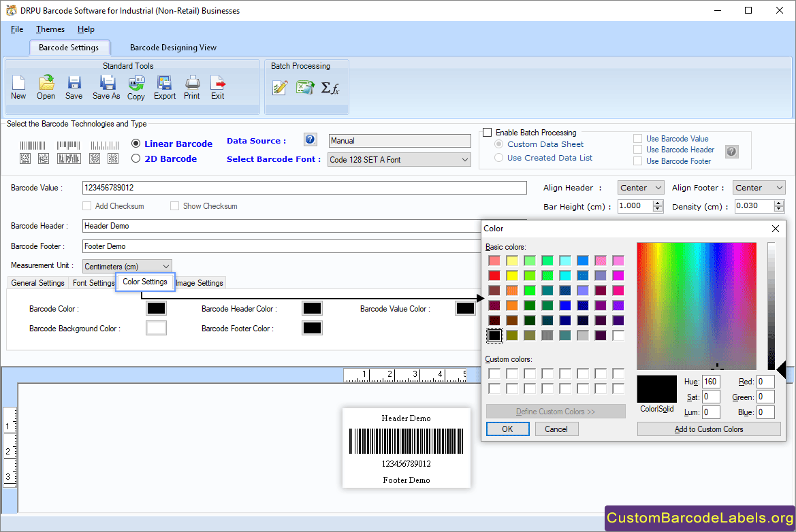The width and height of the screenshot is (796, 532).
Task: Click the Sat value field
Action: pyautogui.click(x=711, y=397)
